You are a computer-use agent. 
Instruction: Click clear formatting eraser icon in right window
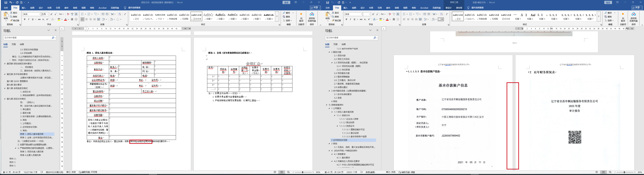click(x=389, y=14)
